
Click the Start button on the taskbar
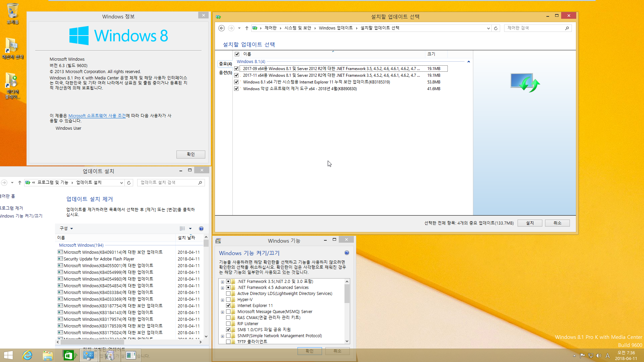[x=8, y=355]
